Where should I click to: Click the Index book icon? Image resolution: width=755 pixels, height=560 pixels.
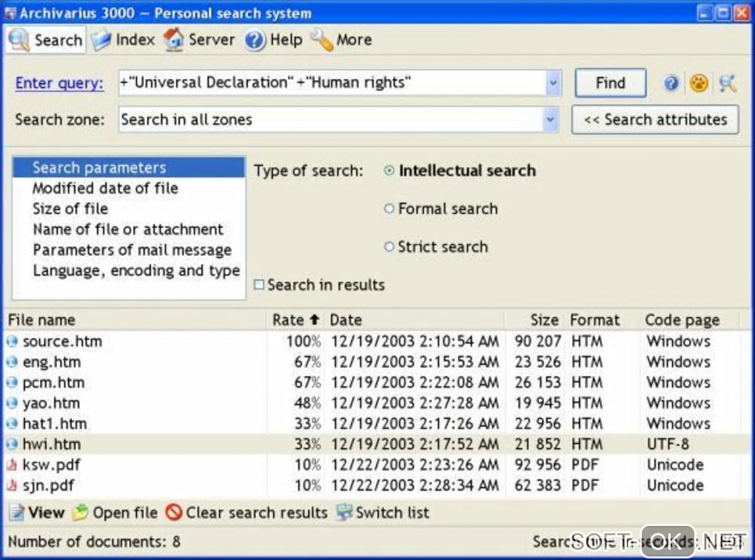click(x=101, y=40)
